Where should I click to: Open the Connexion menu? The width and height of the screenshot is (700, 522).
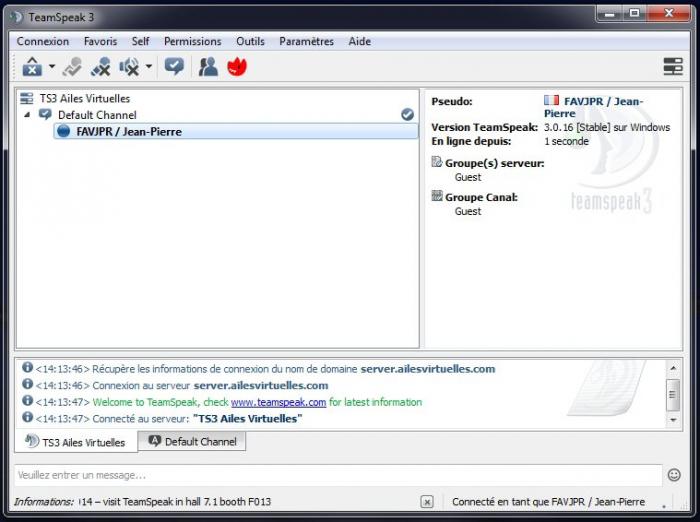(43, 41)
